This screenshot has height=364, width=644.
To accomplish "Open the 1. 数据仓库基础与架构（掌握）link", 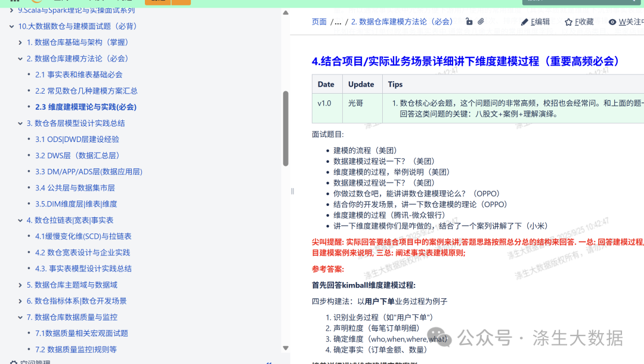I will (x=78, y=42).
